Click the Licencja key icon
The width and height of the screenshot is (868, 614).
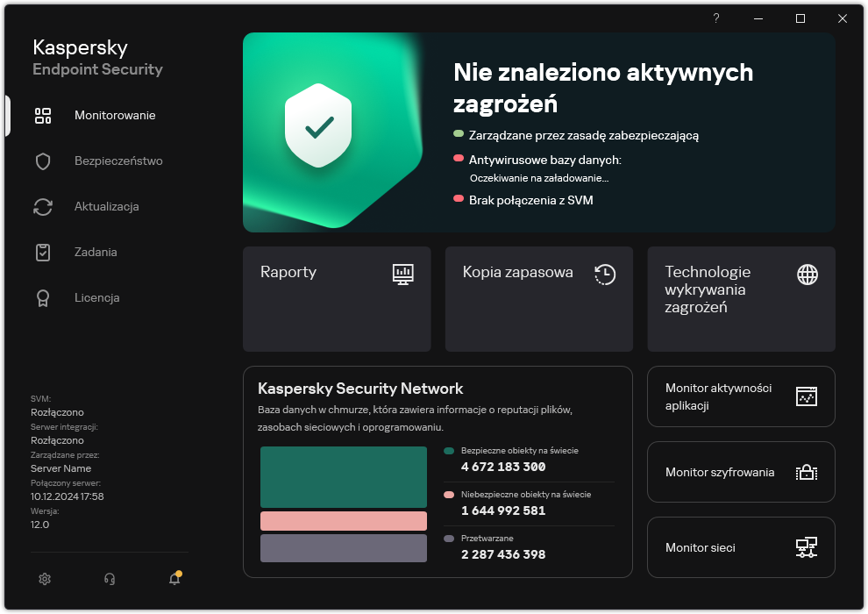point(43,297)
